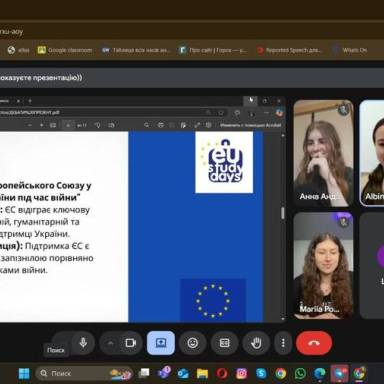
Task: Click the taskbar search field labeled Поиск
Action: click(85, 373)
